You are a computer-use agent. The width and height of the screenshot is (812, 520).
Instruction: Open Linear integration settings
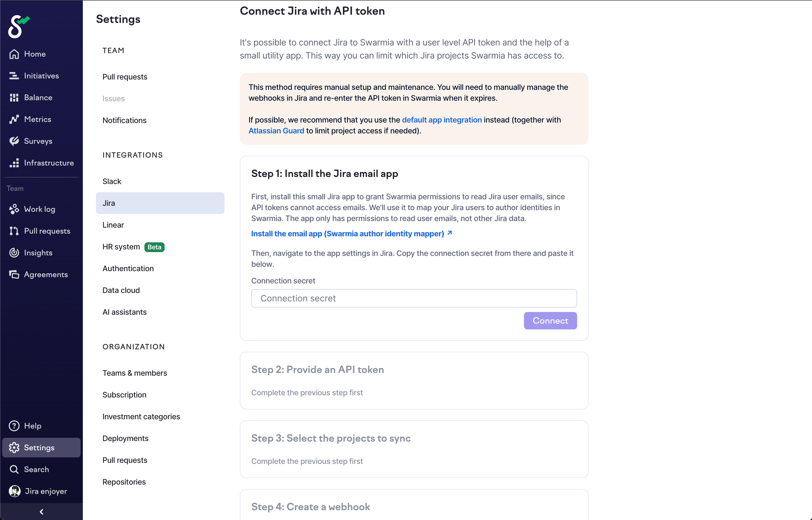[113, 225]
